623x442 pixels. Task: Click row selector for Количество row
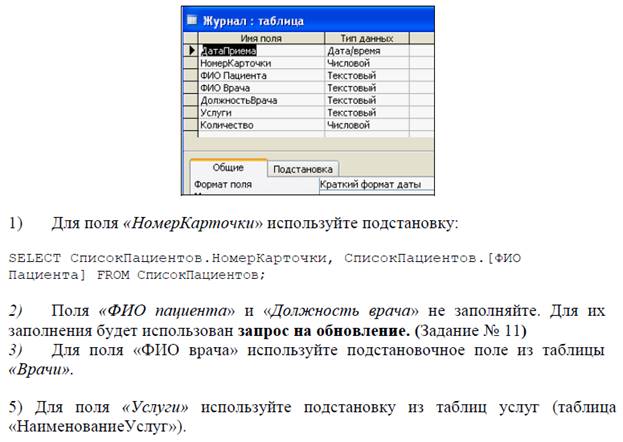pos(192,124)
